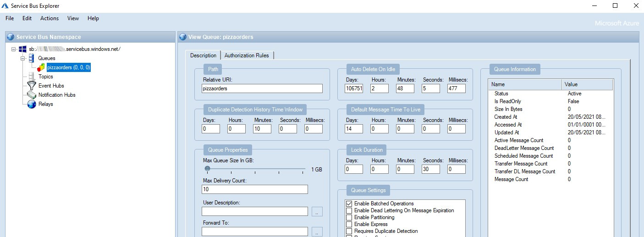
Task: Collapse the Queues tree node
Action: [x=22, y=58]
